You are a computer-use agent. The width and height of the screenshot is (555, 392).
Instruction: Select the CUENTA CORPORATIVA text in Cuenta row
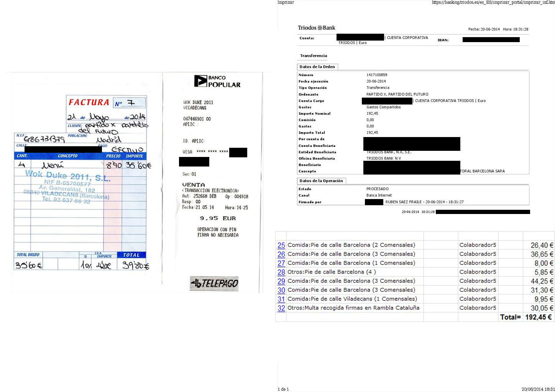tap(407, 38)
